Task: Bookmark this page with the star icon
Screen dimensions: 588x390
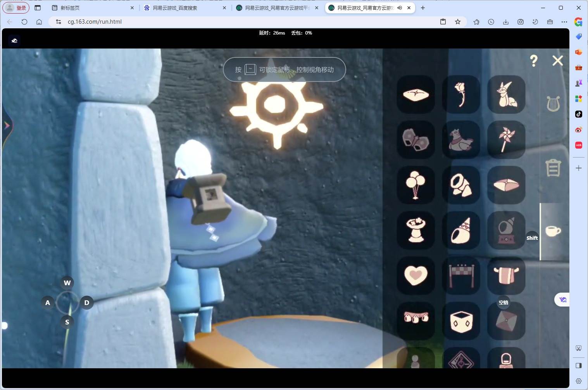Action: point(458,22)
